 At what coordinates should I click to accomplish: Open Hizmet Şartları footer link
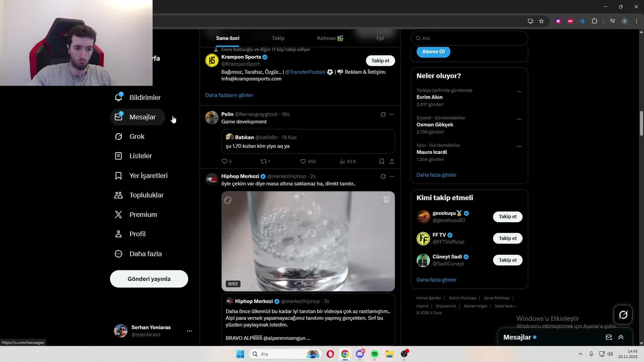pos(429,298)
